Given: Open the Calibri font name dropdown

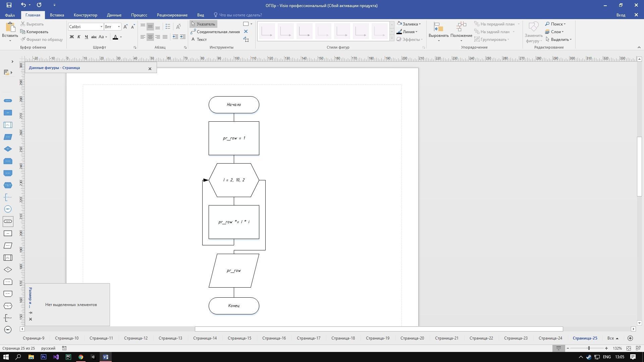Looking at the screenshot, I should (x=101, y=27).
